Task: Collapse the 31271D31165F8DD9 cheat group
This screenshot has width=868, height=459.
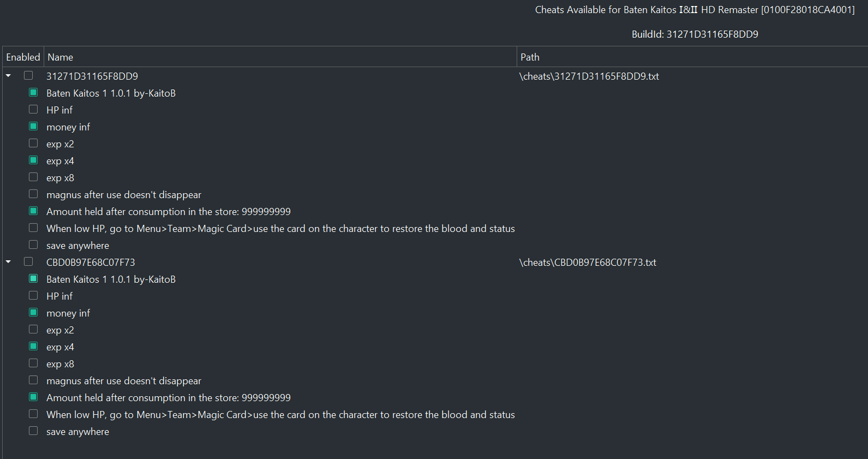Action: 8,76
